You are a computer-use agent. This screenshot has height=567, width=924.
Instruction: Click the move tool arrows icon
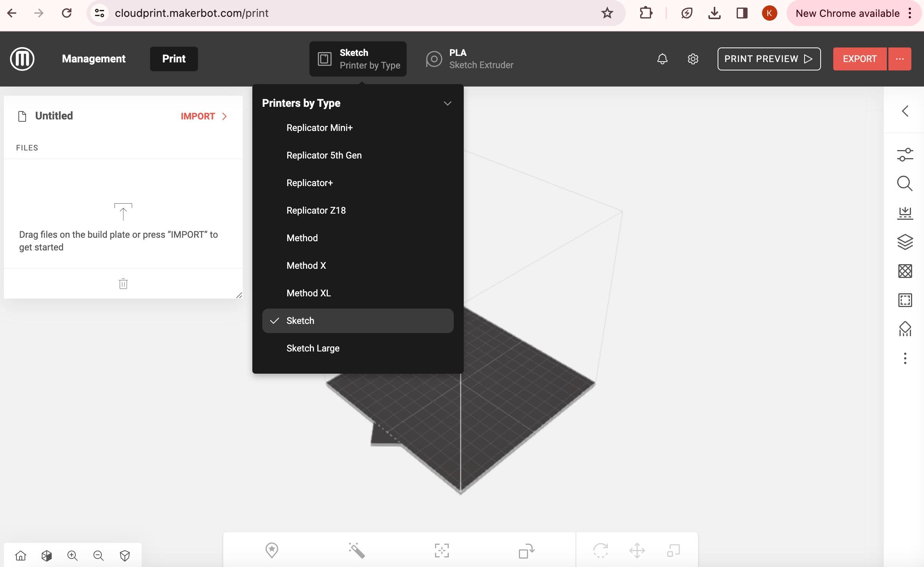click(x=637, y=551)
